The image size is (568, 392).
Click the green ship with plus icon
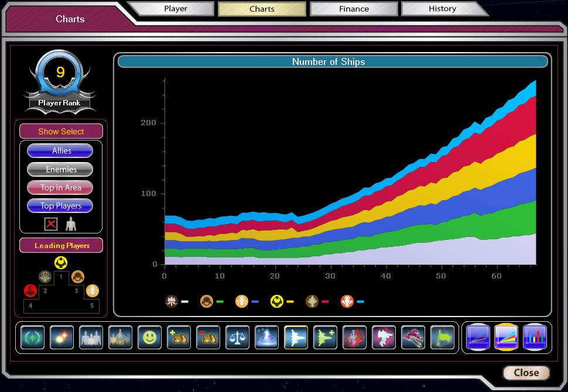point(325,338)
